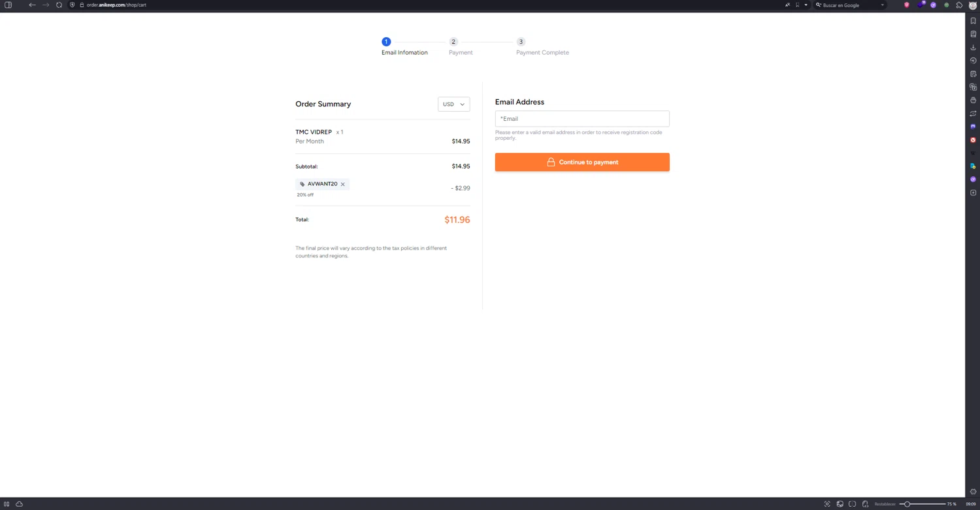Click the green circle extension icon

pos(946,5)
